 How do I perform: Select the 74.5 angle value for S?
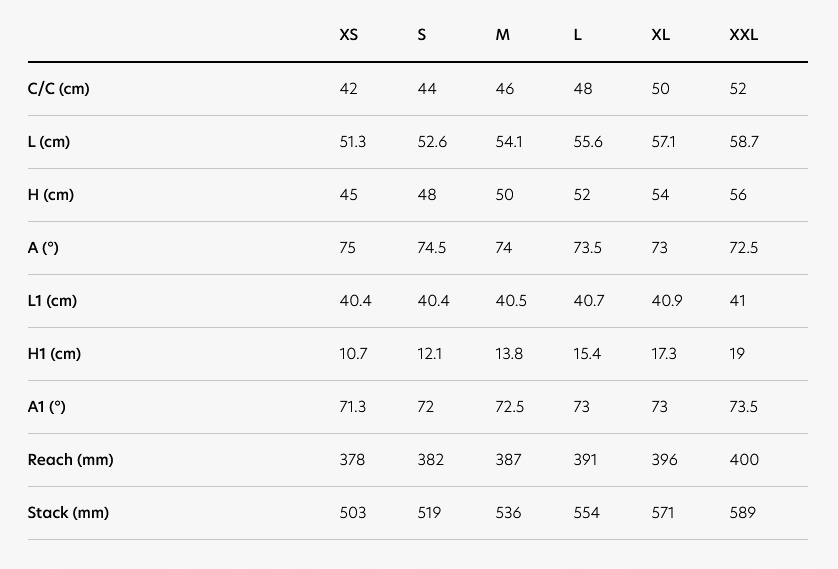click(432, 248)
